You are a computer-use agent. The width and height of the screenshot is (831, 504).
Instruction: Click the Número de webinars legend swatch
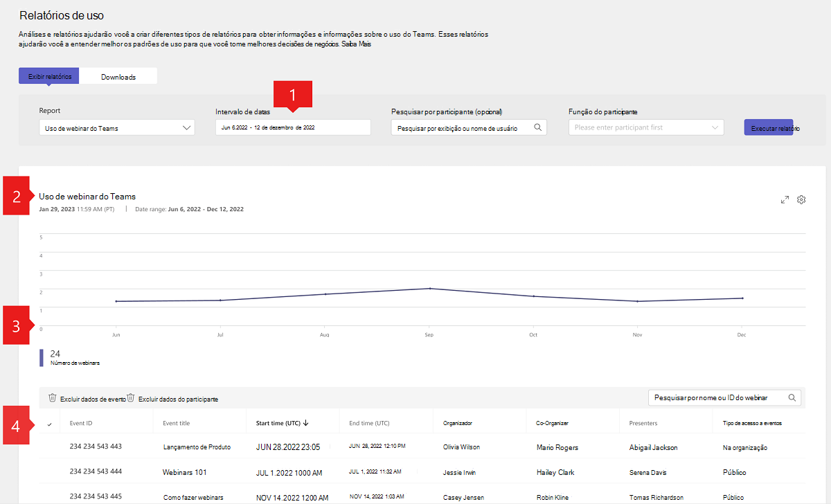(42, 357)
